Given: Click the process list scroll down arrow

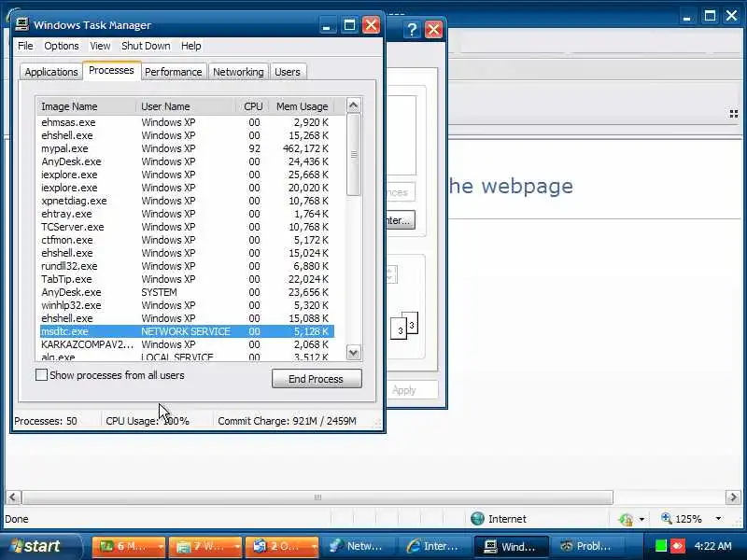Looking at the screenshot, I should tap(354, 353).
